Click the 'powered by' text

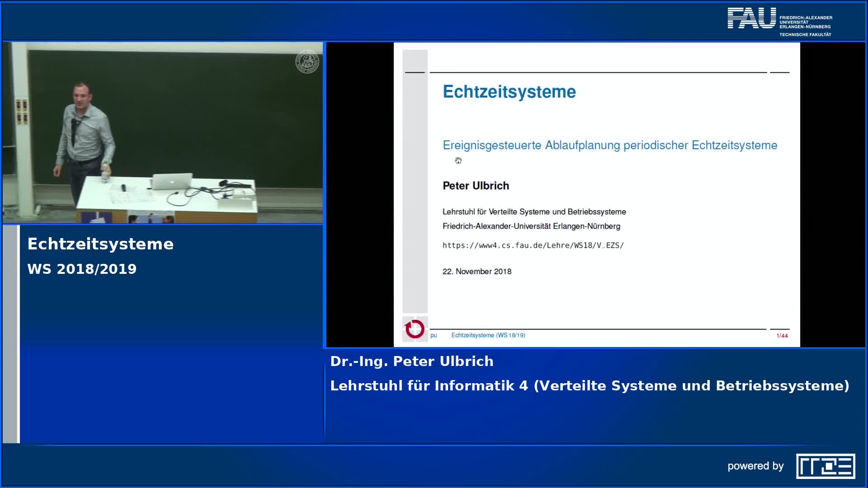click(755, 466)
